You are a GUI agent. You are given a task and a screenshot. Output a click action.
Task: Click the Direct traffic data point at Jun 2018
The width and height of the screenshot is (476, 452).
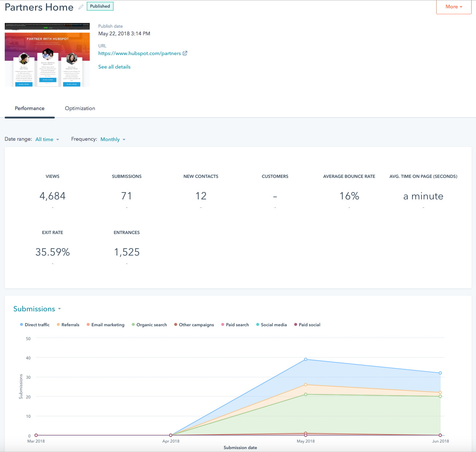click(x=440, y=373)
